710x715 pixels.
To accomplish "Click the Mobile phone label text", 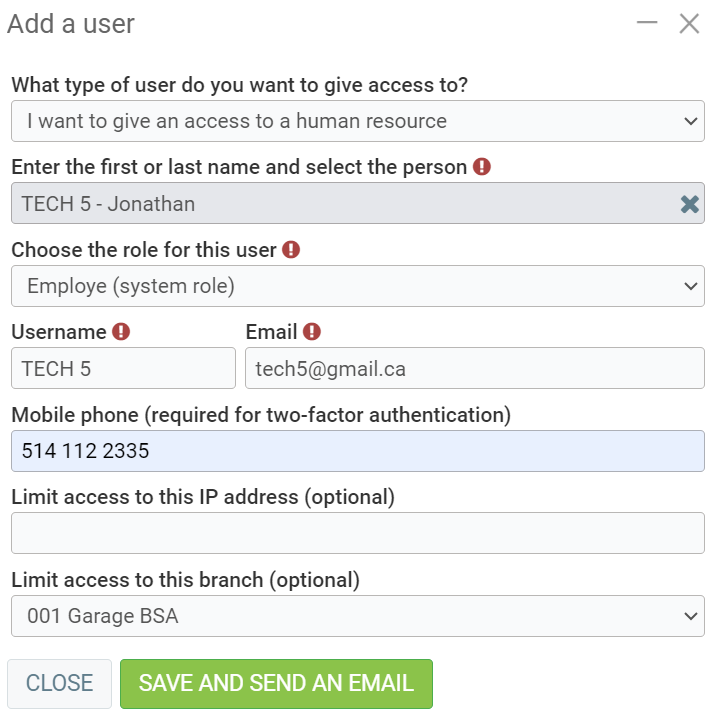I will coord(261,414).
